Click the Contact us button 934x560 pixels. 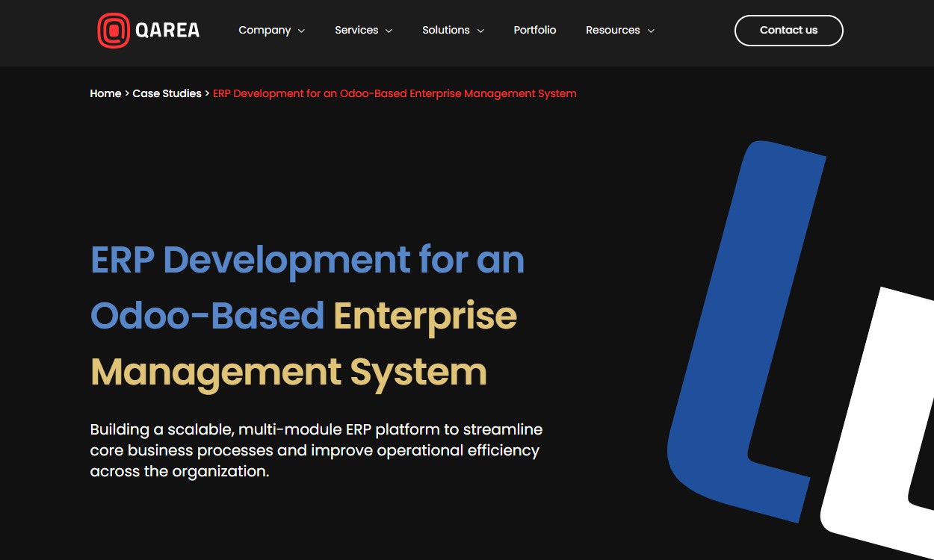tap(789, 31)
